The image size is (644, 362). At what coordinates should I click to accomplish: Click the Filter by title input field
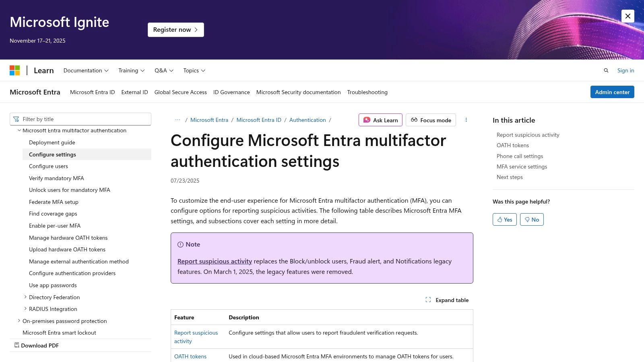(x=80, y=119)
